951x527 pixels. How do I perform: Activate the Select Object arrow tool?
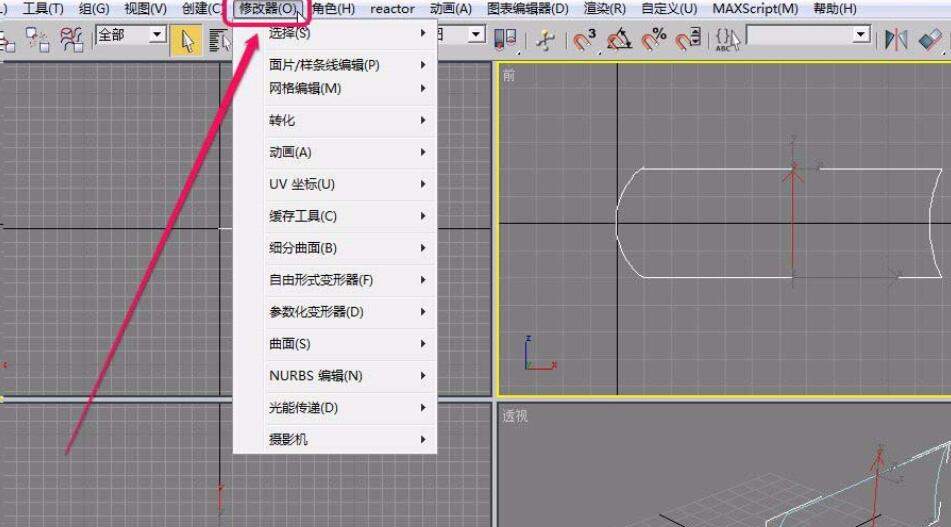point(187,41)
